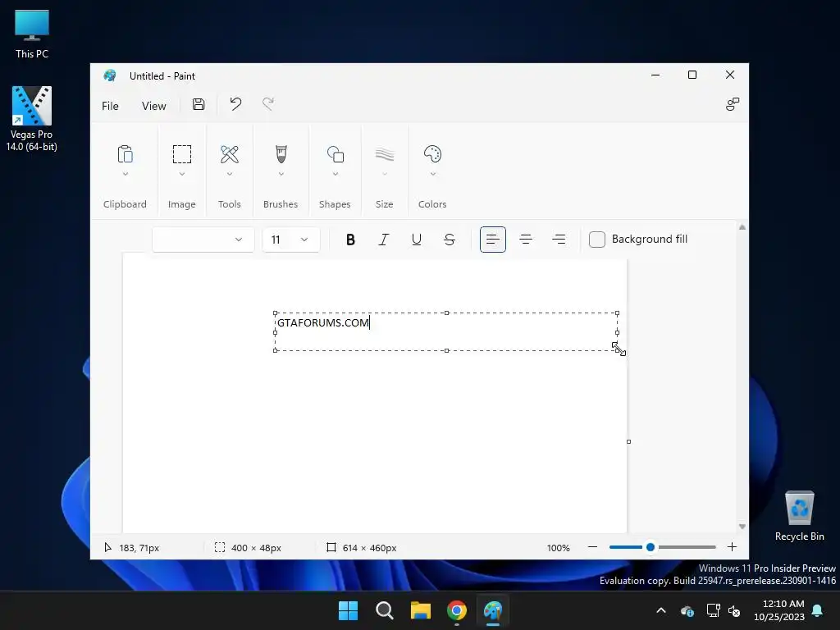Open the Clipboard paste icon
The height and width of the screenshot is (630, 840).
(125, 154)
